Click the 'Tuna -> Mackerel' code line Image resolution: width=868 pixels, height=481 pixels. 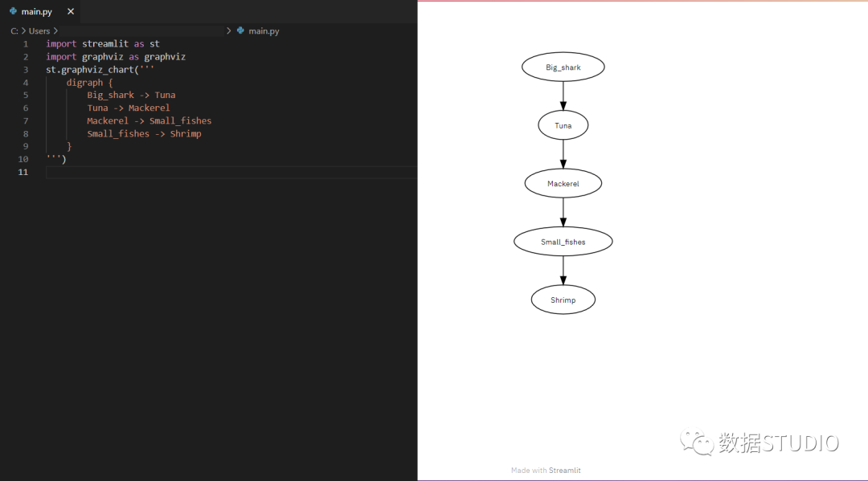[129, 108]
